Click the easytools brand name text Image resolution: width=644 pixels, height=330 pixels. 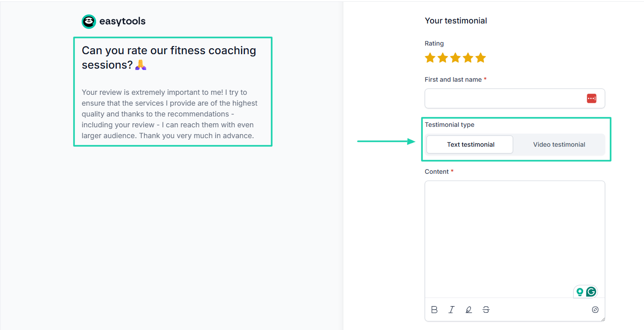[x=122, y=21]
